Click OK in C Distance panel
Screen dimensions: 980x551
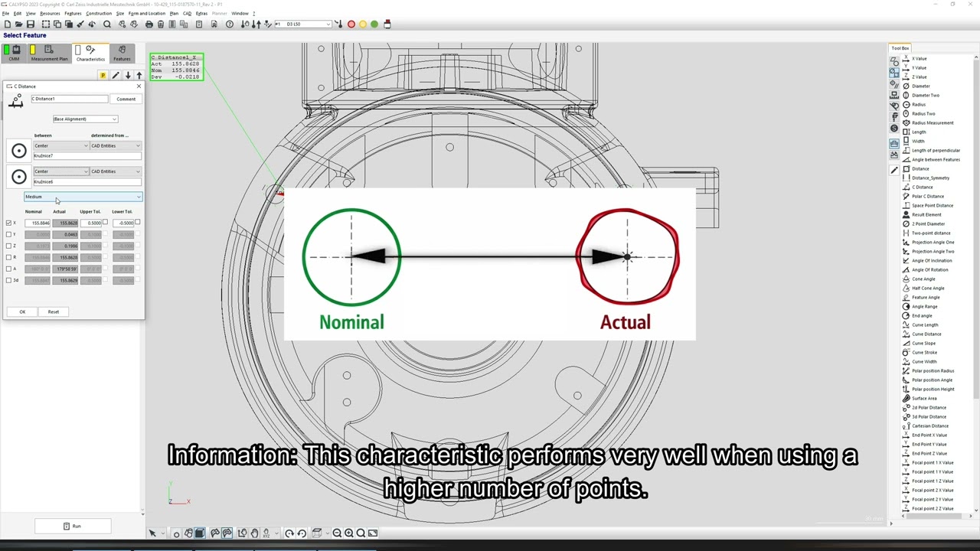(x=22, y=311)
